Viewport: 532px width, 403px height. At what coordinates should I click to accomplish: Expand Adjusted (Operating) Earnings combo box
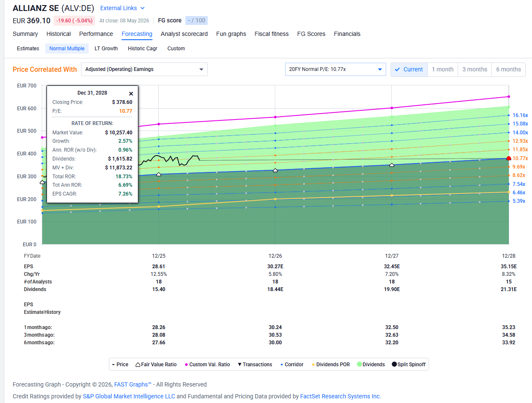144,69
